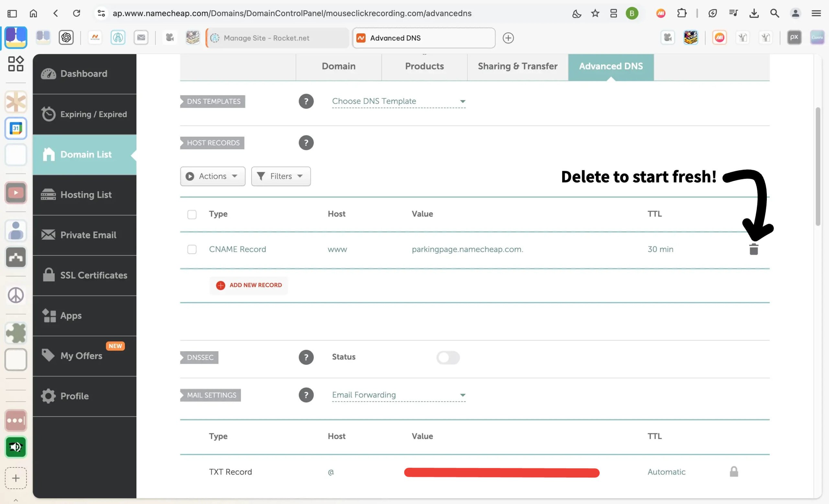Enable the DNSSEC Status toggle
This screenshot has width=829, height=504.
(x=448, y=357)
